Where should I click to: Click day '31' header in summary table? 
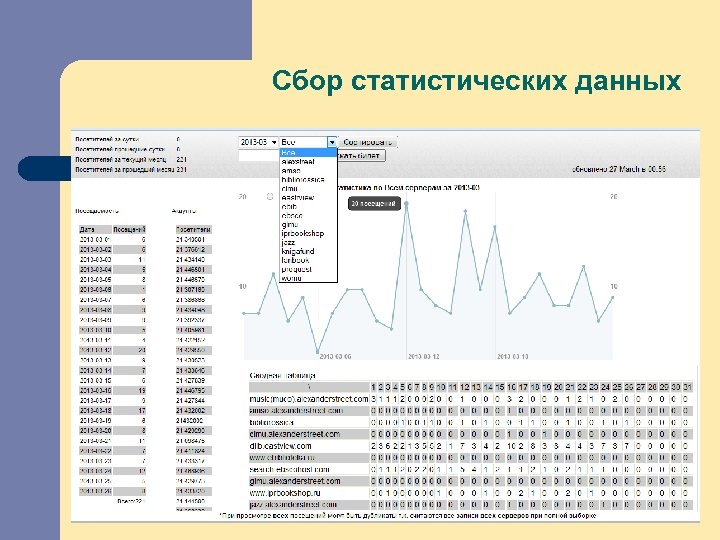[x=687, y=387]
